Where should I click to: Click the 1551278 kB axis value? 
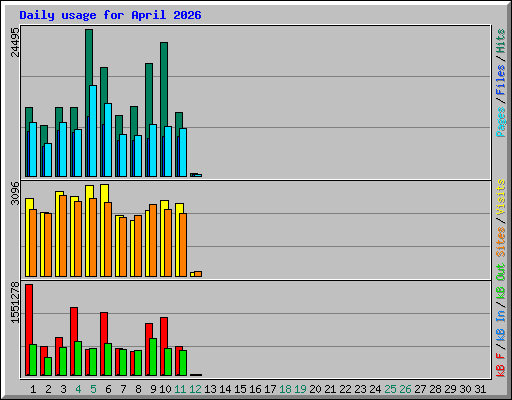15,303
